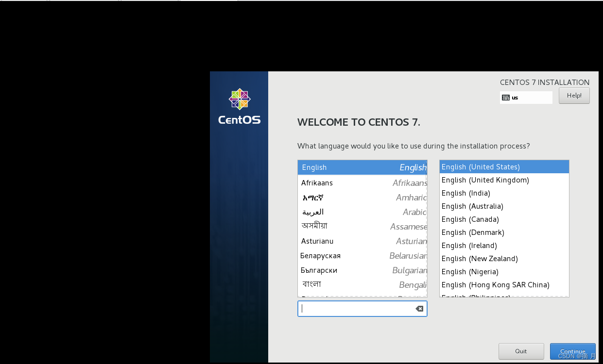Click the language search input field
This screenshot has width=603, height=364.
pos(362,309)
